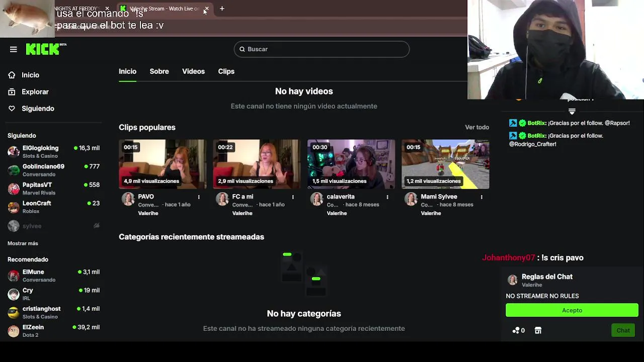The height and width of the screenshot is (362, 644).
Task: Click BotRix username thanking Rapsor
Action: [x=536, y=123]
